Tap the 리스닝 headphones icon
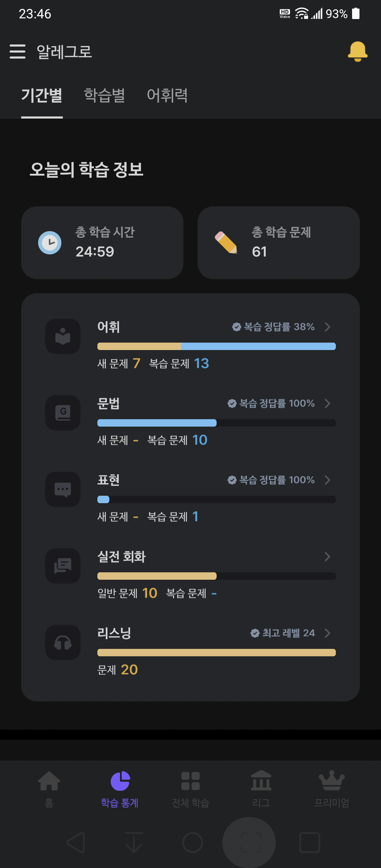Screen dimensions: 381x868 [x=63, y=643]
